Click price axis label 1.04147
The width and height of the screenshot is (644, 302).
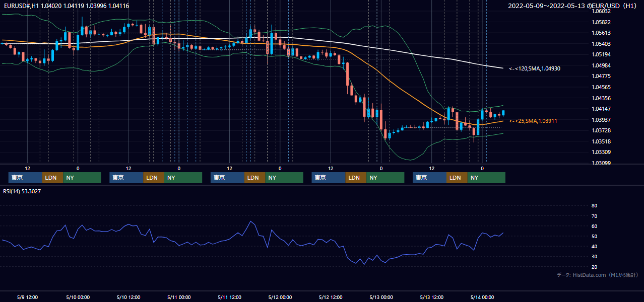(601, 109)
